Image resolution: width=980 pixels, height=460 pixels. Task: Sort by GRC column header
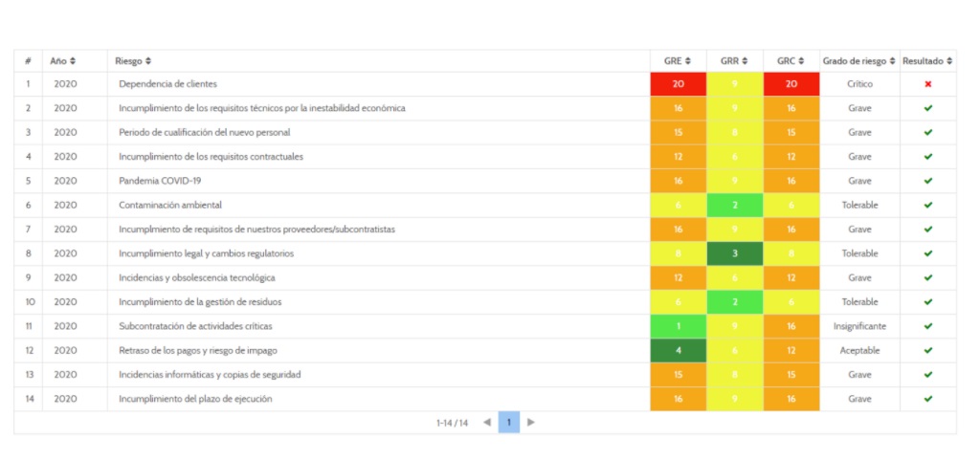[791, 61]
